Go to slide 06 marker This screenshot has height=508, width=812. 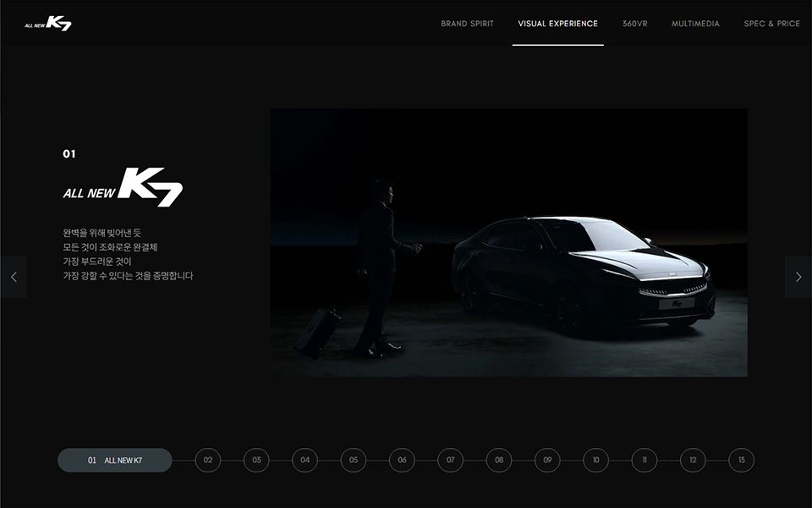[402, 461]
